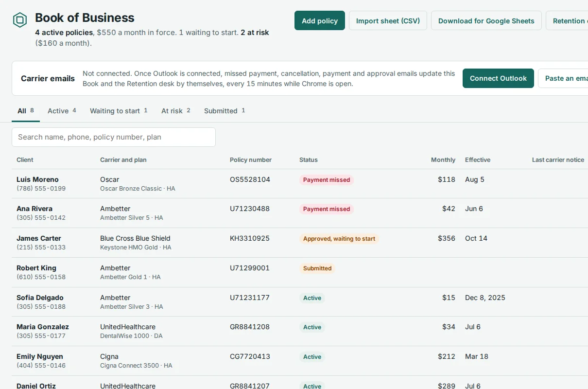Screen dimensions: 588x389
Task: Open client Daniel Ortiz
Action: click(36, 386)
